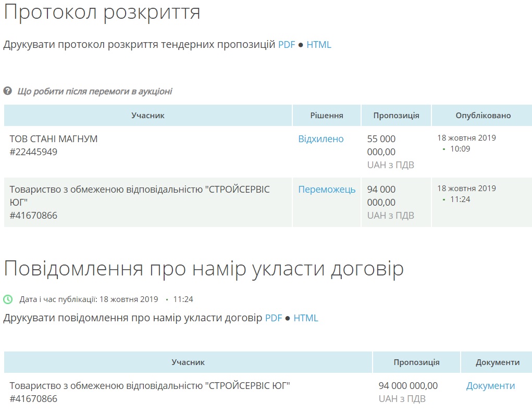Open the 'Переможець' decision link
Image resolution: width=532 pixels, height=415 pixels.
pos(327,190)
